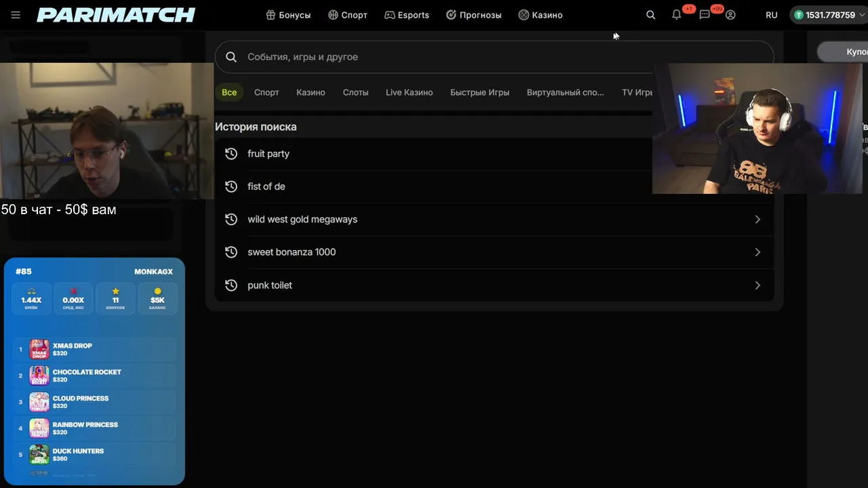Image resolution: width=868 pixels, height=488 pixels.
Task: Click the Duck Hunters game thumbnail
Action: pyautogui.click(x=39, y=455)
